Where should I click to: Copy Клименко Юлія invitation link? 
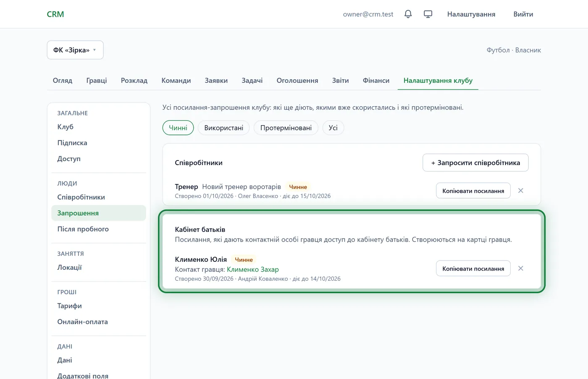click(x=473, y=268)
